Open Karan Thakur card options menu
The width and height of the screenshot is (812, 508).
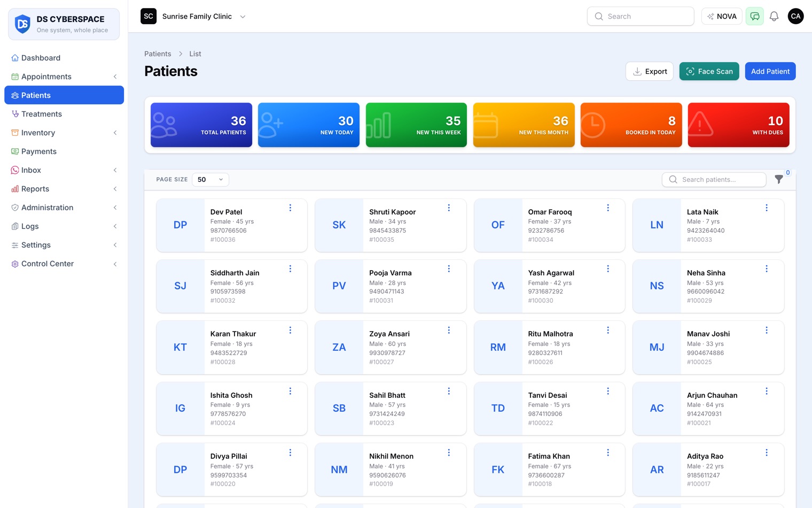pos(290,330)
